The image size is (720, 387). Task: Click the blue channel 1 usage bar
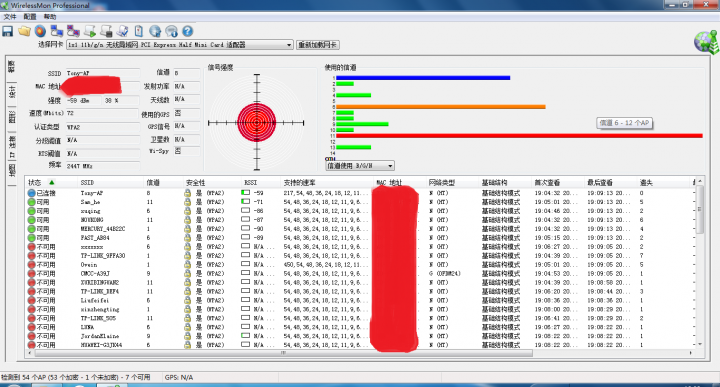tap(423, 78)
